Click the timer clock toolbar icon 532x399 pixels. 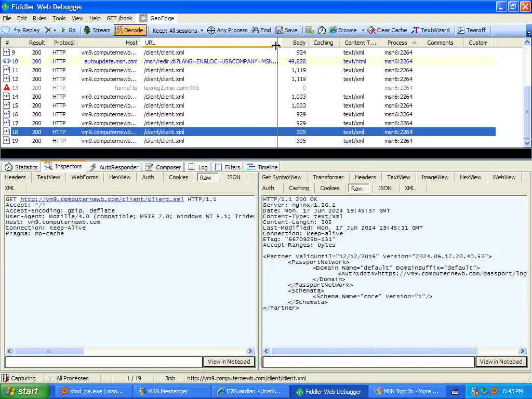coord(322,30)
